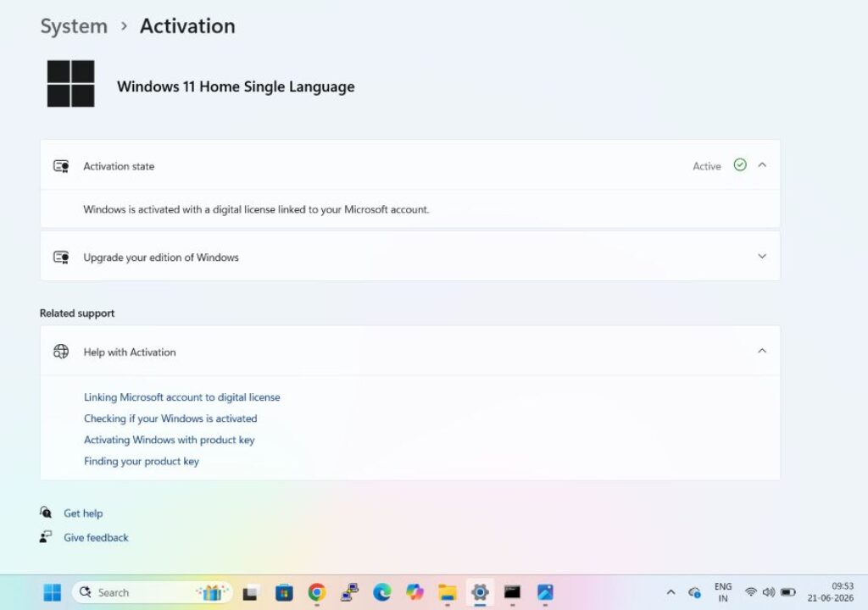Open File Explorer from the taskbar

pos(448,592)
